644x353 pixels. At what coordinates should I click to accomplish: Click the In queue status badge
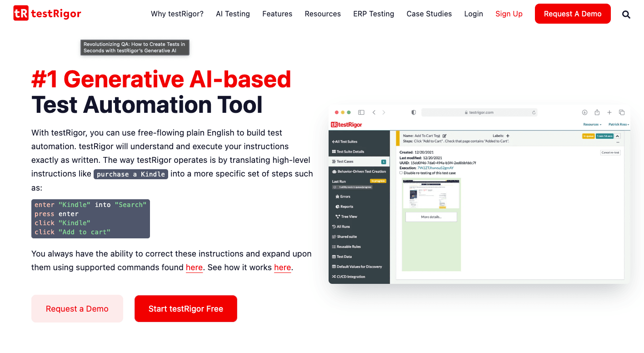click(x=588, y=136)
